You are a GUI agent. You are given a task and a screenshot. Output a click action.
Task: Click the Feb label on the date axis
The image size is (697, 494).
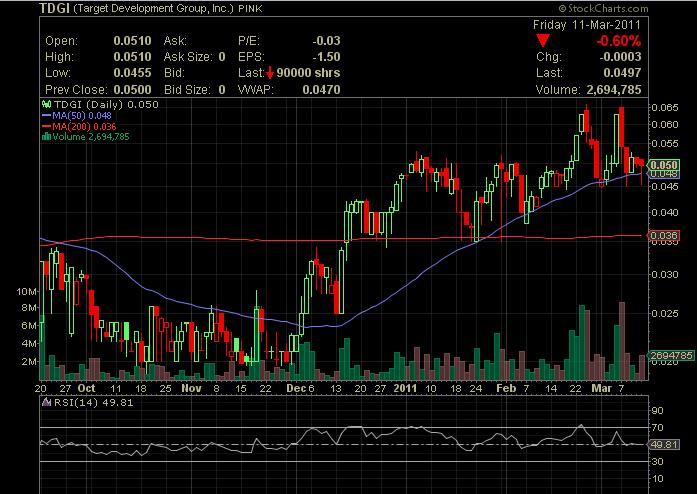[x=506, y=388]
